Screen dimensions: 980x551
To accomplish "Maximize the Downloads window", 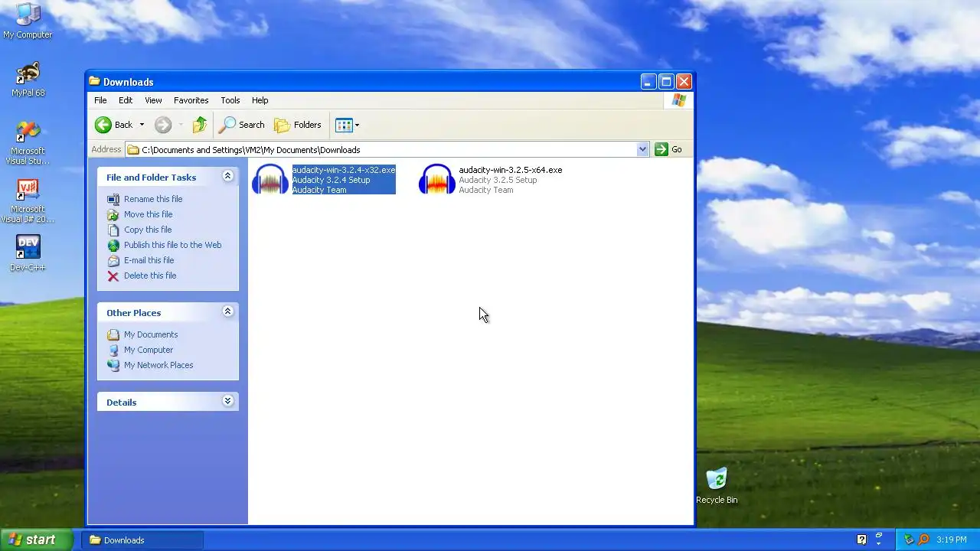I will point(666,81).
